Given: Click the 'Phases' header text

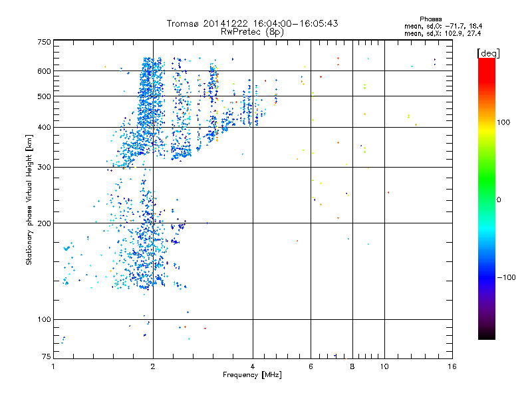Looking at the screenshot, I should tap(430, 19).
